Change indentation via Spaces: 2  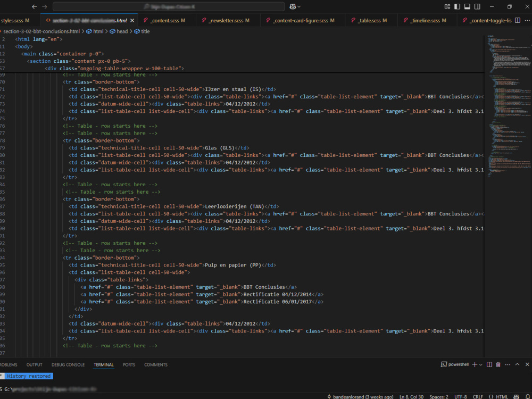(439, 396)
